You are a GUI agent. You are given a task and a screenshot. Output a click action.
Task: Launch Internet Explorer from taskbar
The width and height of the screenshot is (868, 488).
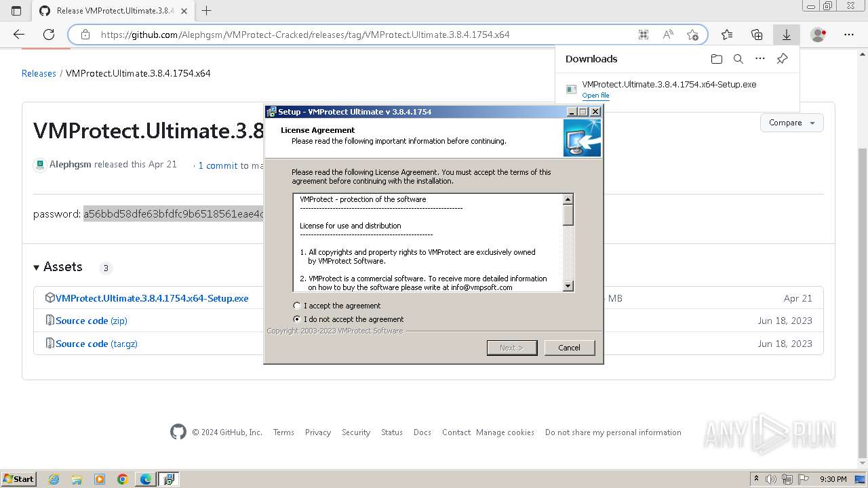[x=54, y=479]
